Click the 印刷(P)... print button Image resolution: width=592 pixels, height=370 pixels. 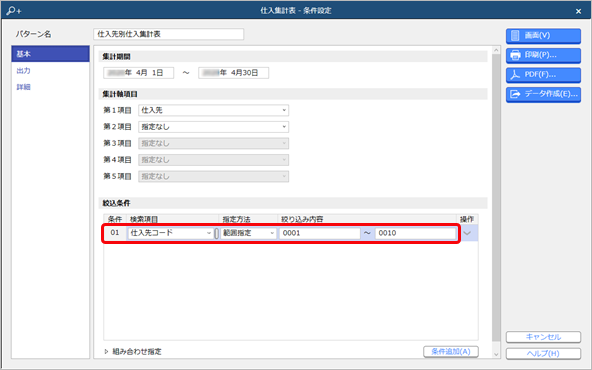tap(543, 55)
